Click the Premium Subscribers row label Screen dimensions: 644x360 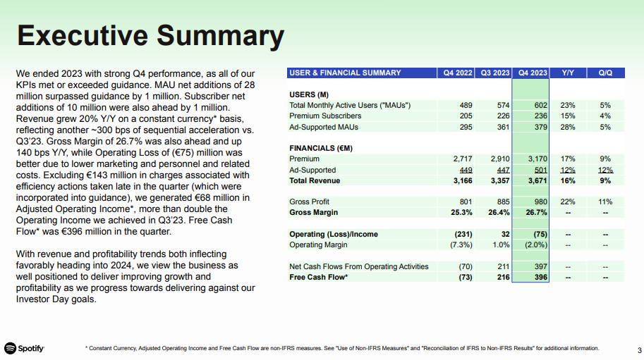click(x=325, y=116)
